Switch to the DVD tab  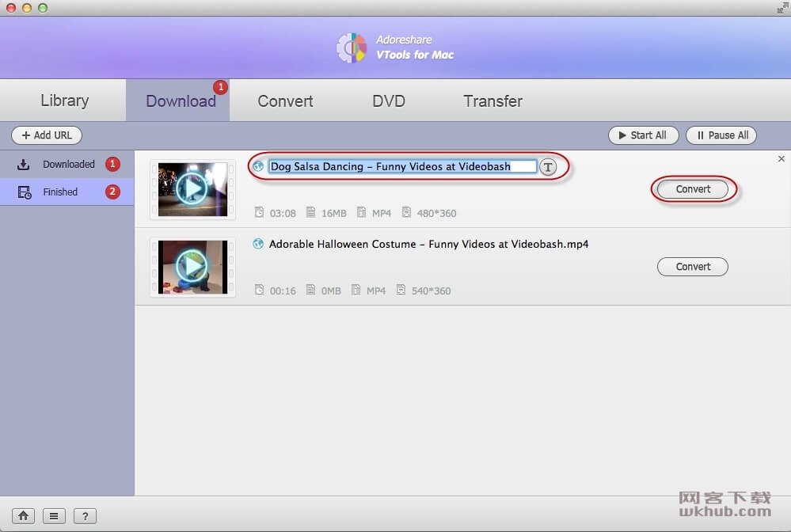pos(389,101)
